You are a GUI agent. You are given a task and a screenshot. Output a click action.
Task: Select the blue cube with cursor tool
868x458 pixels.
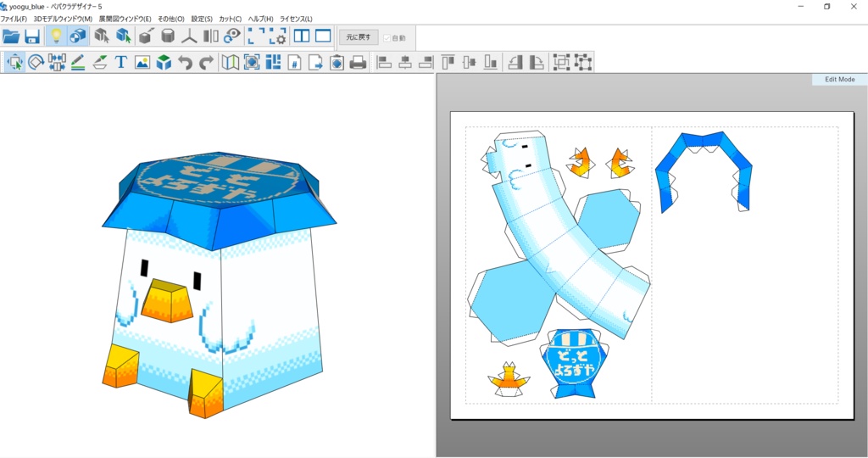(x=124, y=36)
